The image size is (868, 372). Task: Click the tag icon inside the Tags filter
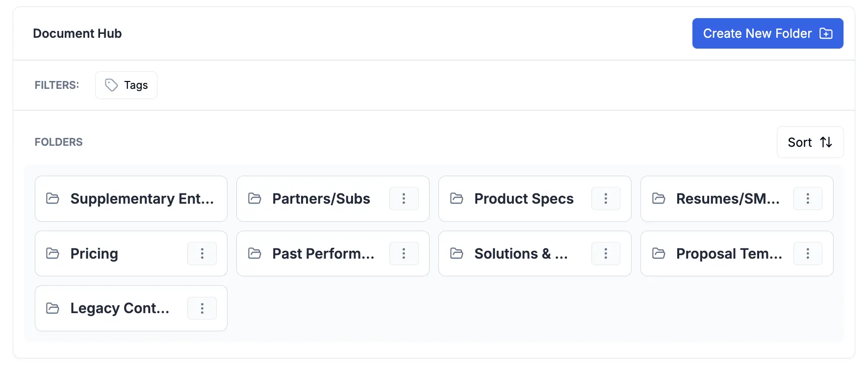[111, 85]
